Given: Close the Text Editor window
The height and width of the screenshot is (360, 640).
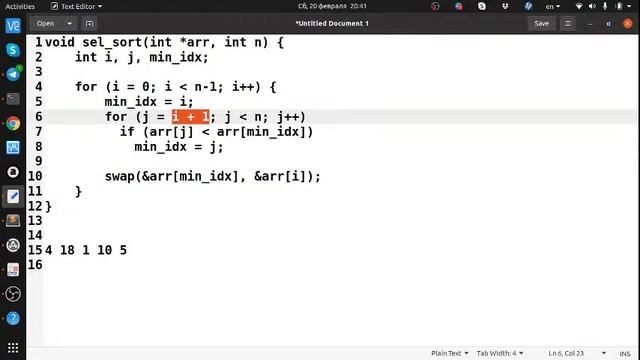Looking at the screenshot, I should [x=628, y=24].
